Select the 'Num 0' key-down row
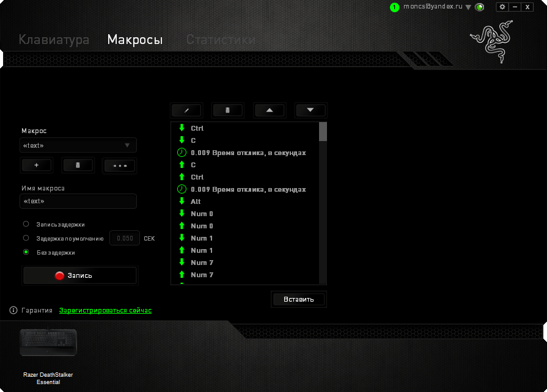 click(x=245, y=214)
